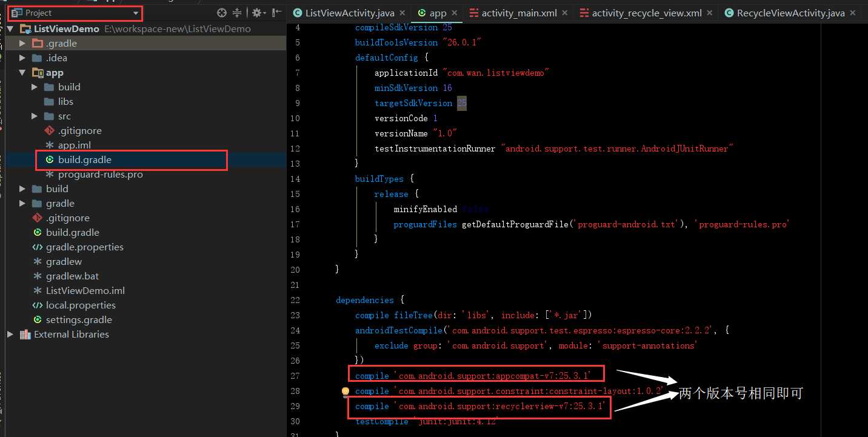Click the proguardFiles line
Viewport: 868px width, 437px height.
click(x=591, y=224)
